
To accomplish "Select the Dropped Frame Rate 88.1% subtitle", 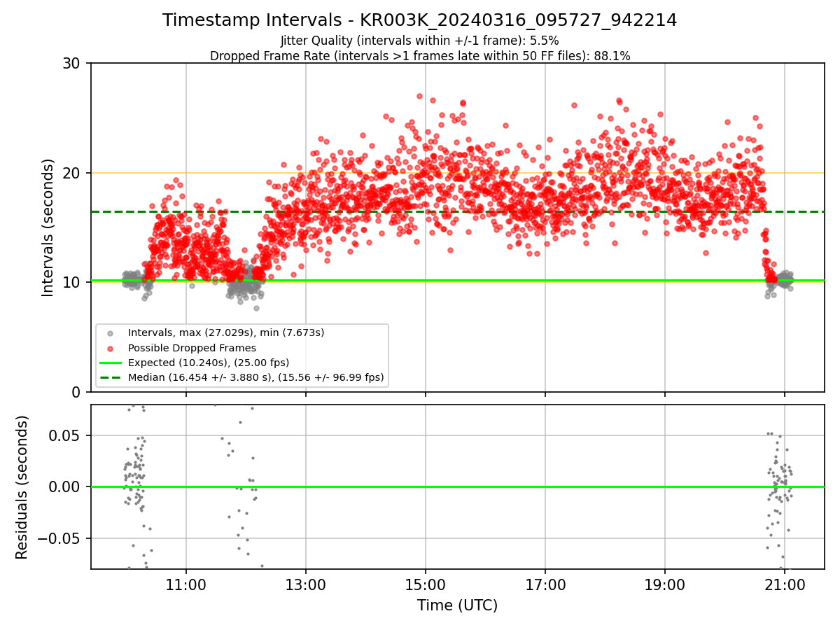I will coord(420,56).
